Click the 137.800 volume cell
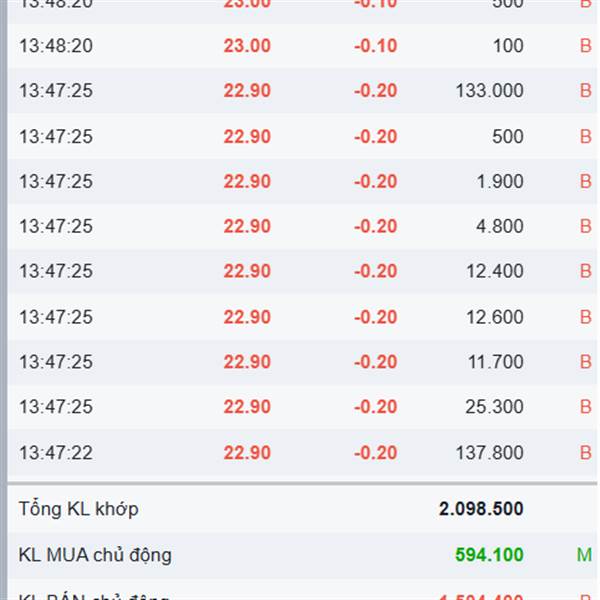This screenshot has height=600, width=600. (489, 453)
